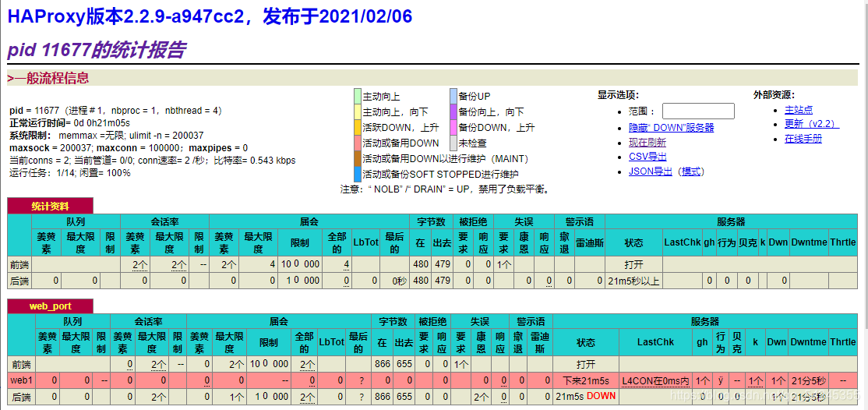Viewport: 868px width, 410px height.
Task: Click the yellow 主动向上，向下 legend swatch
Action: click(357, 111)
